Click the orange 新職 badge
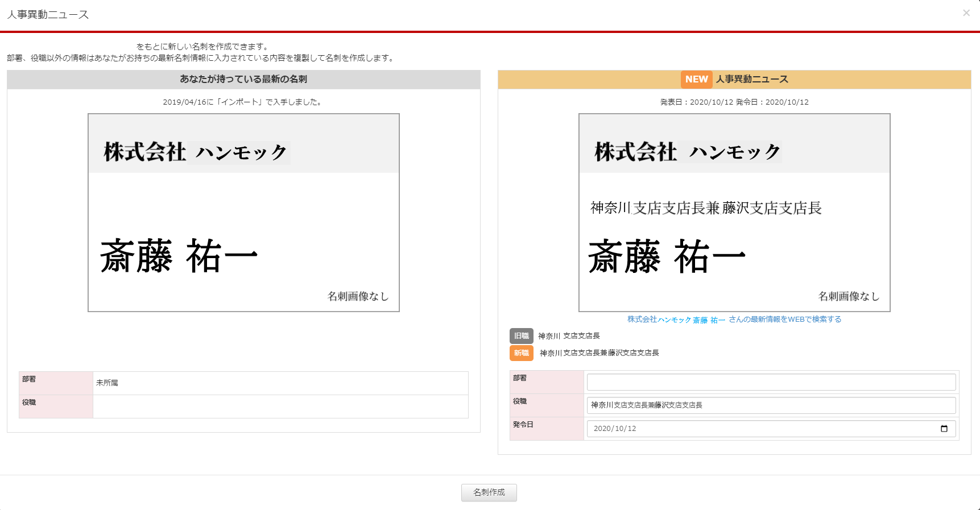The height and width of the screenshot is (510, 980). [x=521, y=353]
